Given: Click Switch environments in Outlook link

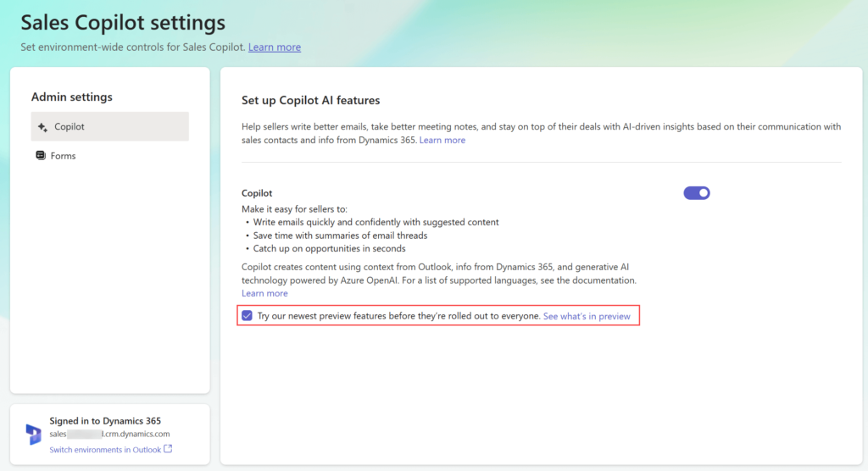Looking at the screenshot, I should pyautogui.click(x=104, y=450).
